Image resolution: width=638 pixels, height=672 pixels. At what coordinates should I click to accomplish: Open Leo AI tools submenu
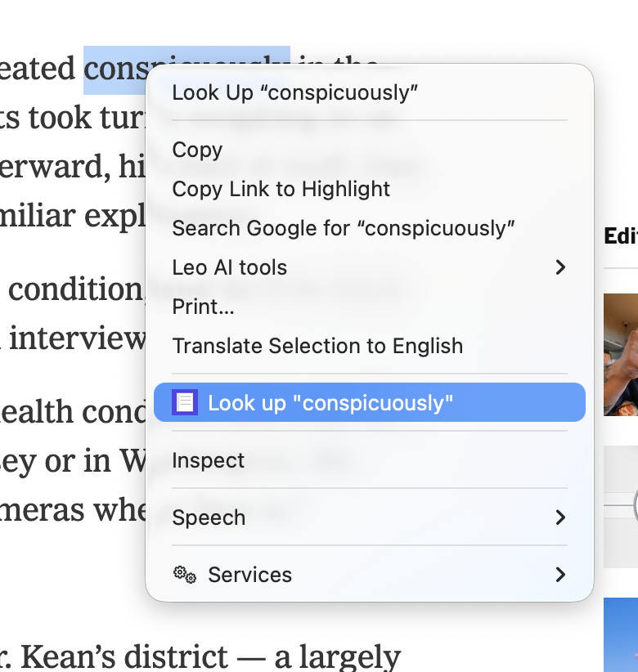(370, 267)
